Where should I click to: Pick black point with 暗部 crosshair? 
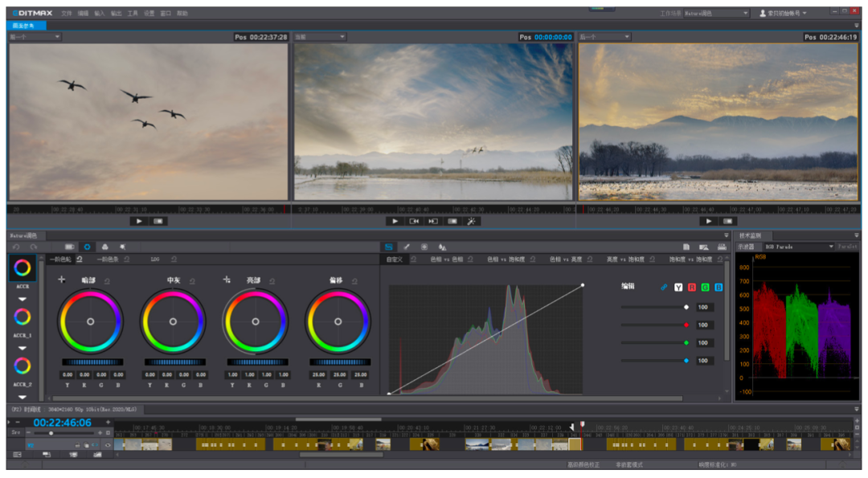pyautogui.click(x=62, y=280)
